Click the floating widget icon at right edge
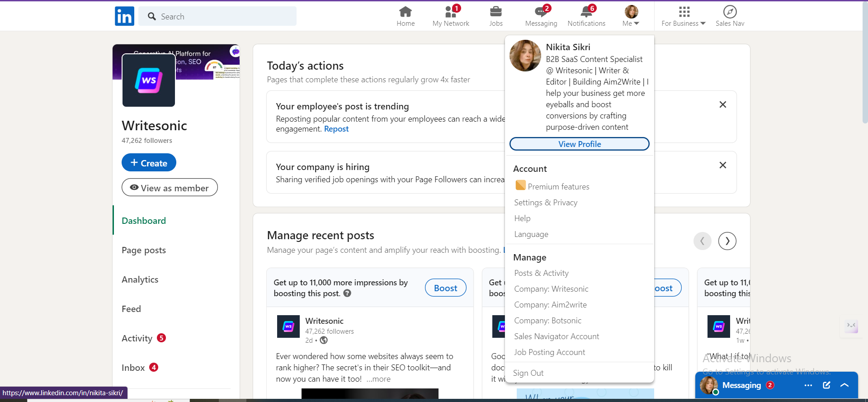Screen dimensions: 868x402 (851, 325)
